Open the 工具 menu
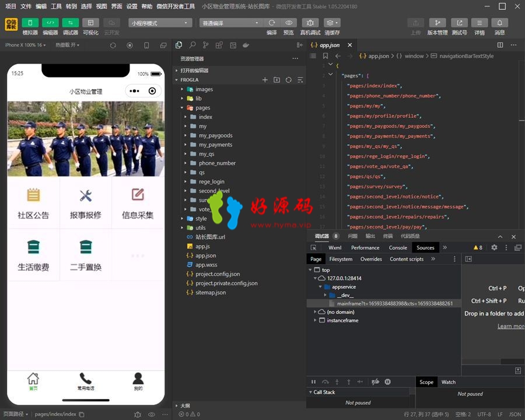Screen dimensions: 525x420 (x=56, y=6)
